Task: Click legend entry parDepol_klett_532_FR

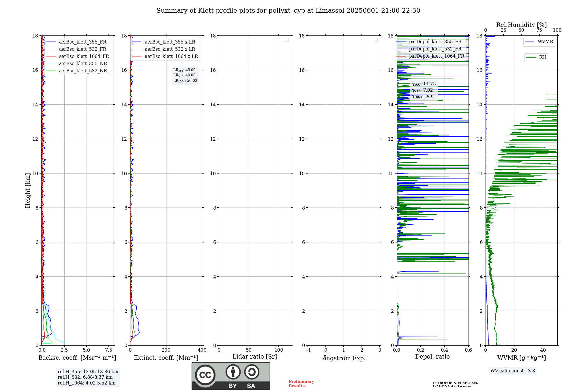Action: pos(435,49)
